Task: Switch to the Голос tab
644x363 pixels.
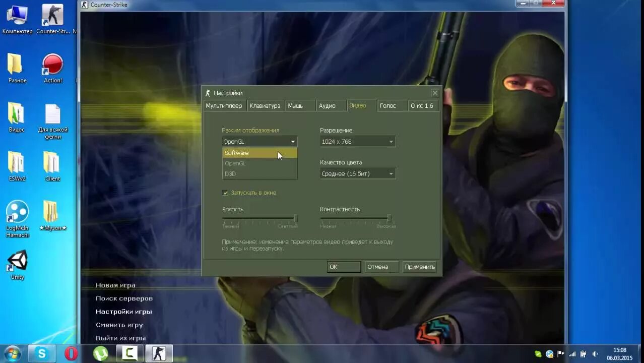Action: tap(393, 105)
